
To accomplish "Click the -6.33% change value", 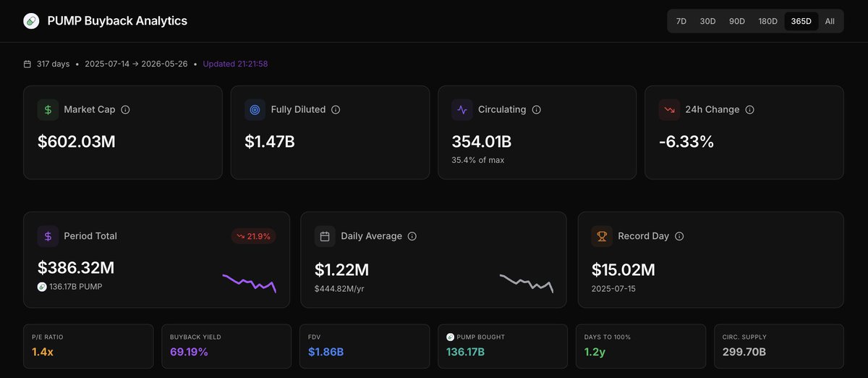I will tap(686, 142).
